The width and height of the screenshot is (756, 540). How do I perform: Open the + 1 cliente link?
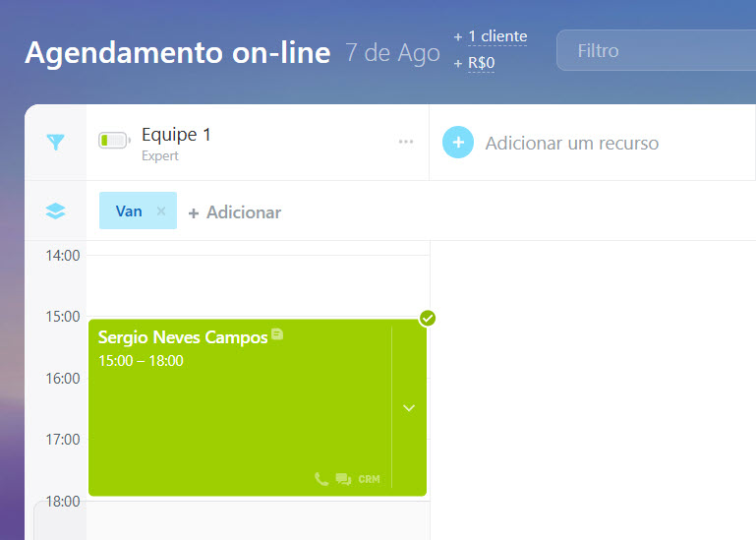[x=491, y=36]
